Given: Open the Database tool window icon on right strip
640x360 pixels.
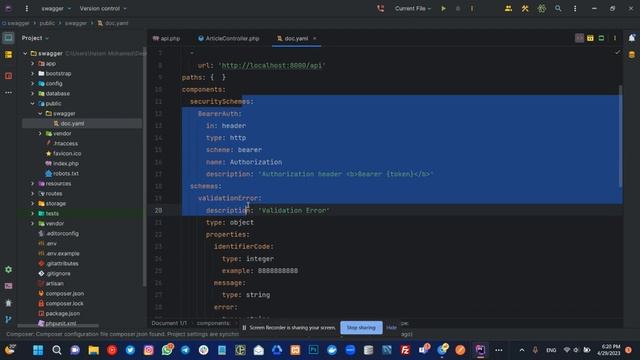Looking at the screenshot, I should [632, 55].
